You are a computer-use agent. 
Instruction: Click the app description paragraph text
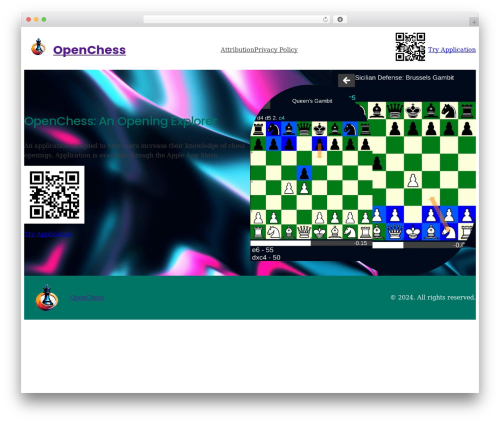click(x=135, y=150)
